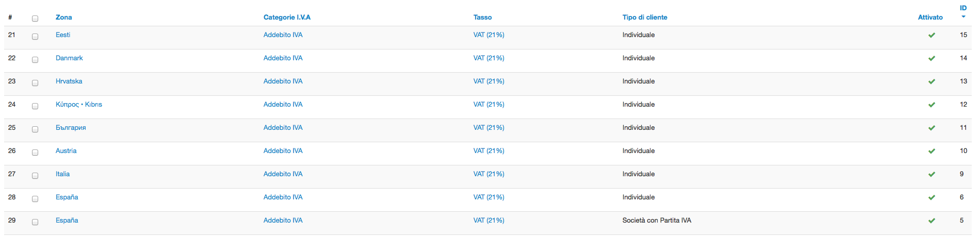Sort by Categorie I.V.A header

click(287, 18)
